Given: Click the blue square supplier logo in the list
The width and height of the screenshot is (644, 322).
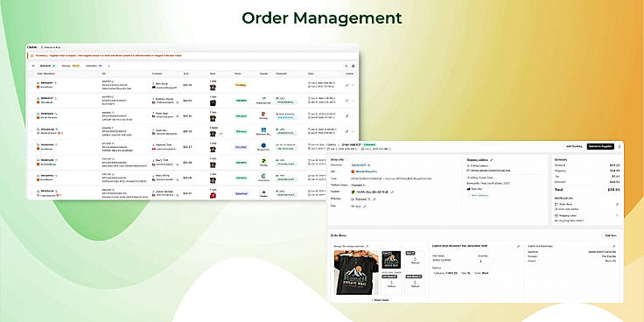Looking at the screenshot, I should click(x=263, y=129).
